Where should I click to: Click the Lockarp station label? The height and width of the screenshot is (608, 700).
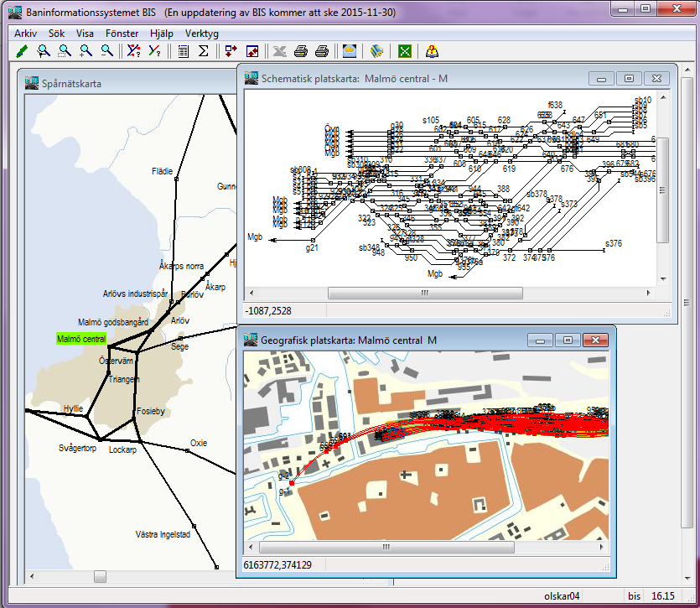(x=122, y=450)
